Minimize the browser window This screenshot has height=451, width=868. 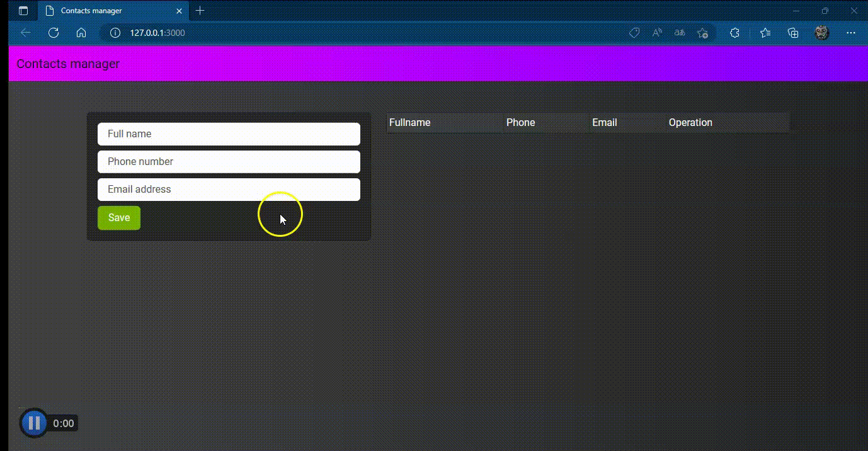[x=796, y=11]
